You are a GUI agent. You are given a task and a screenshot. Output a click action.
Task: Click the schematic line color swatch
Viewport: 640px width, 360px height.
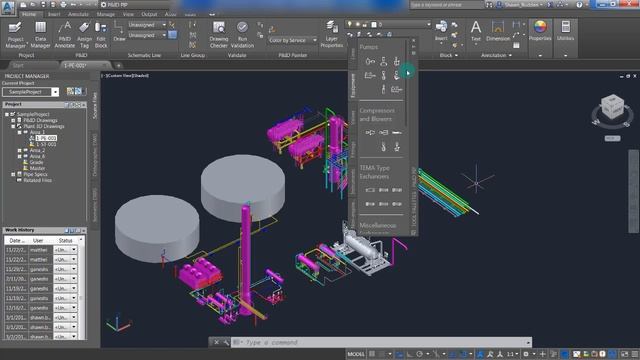172,35
